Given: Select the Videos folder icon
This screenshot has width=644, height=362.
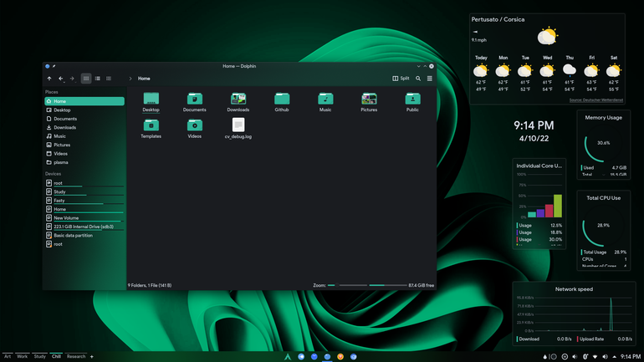Looking at the screenshot, I should coord(194,129).
